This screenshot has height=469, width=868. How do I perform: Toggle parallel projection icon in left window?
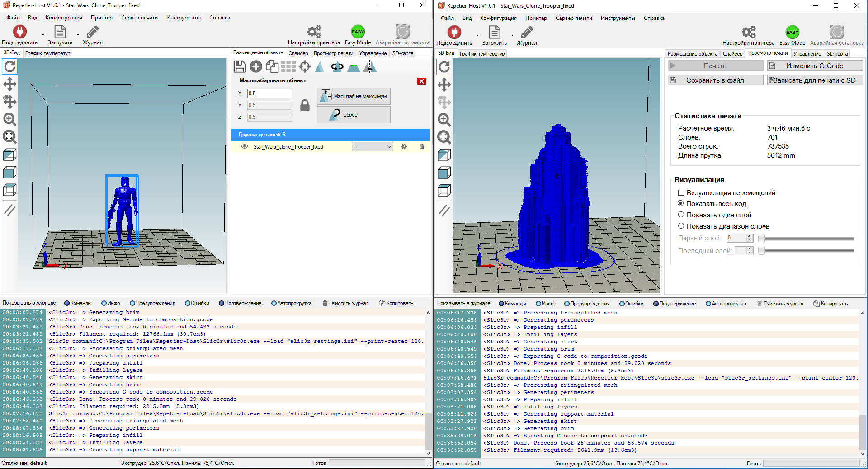click(10, 210)
